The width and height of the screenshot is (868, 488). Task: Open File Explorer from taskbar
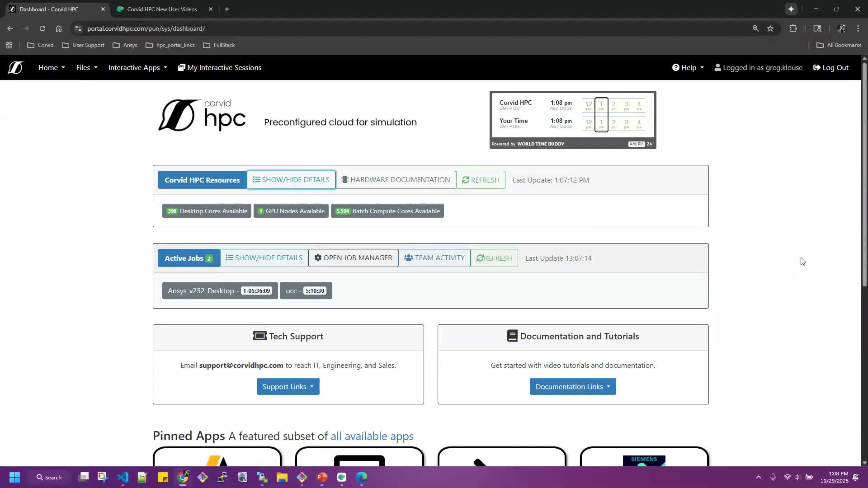(x=282, y=477)
